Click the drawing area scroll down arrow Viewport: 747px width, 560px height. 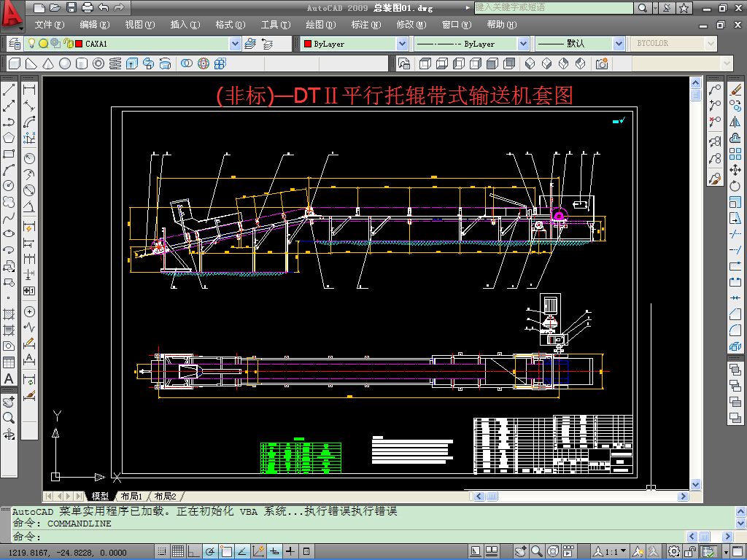(695, 484)
